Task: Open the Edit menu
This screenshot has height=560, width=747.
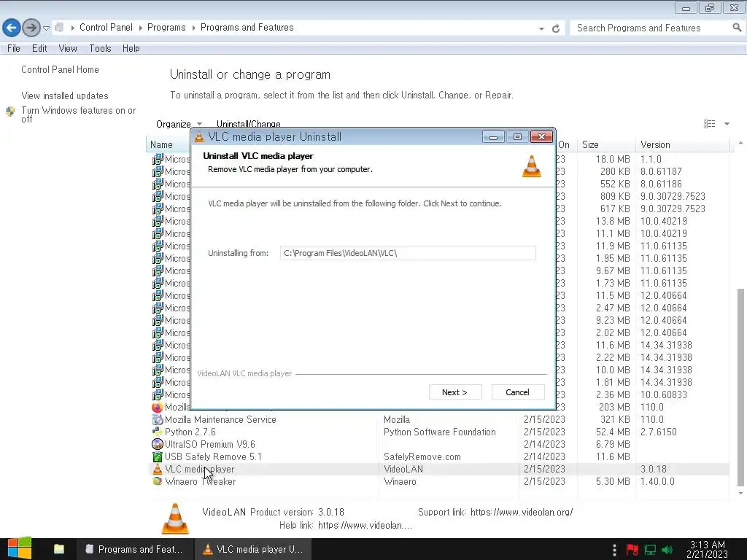Action: pyautogui.click(x=39, y=48)
